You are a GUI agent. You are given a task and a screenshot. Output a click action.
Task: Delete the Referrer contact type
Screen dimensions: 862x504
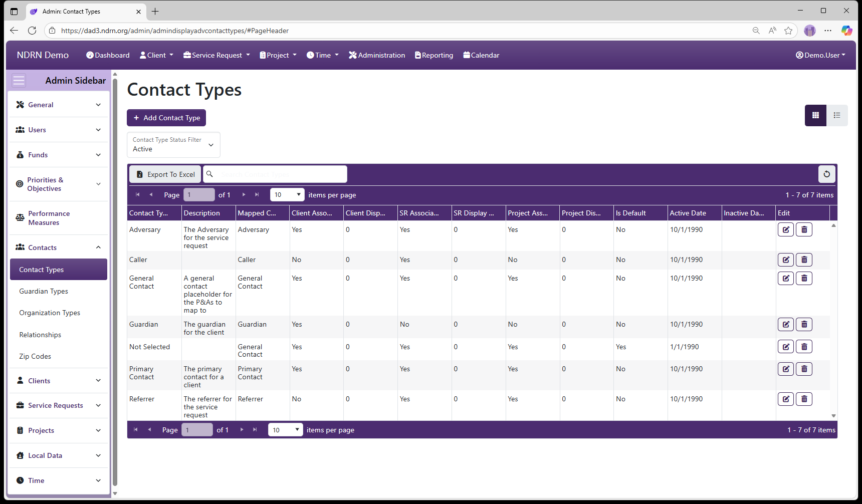point(804,399)
